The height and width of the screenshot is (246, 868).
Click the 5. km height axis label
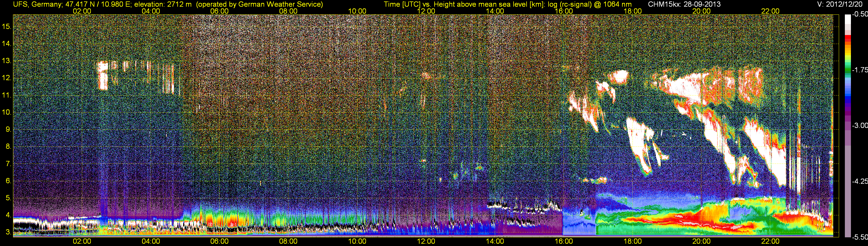(x=8, y=198)
